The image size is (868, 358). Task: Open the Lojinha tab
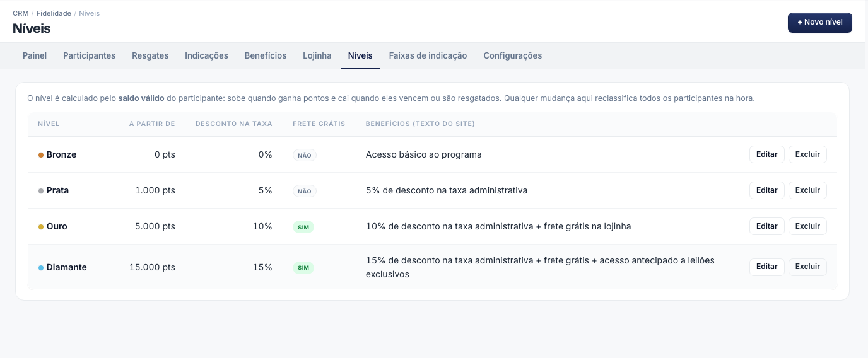pyautogui.click(x=317, y=55)
